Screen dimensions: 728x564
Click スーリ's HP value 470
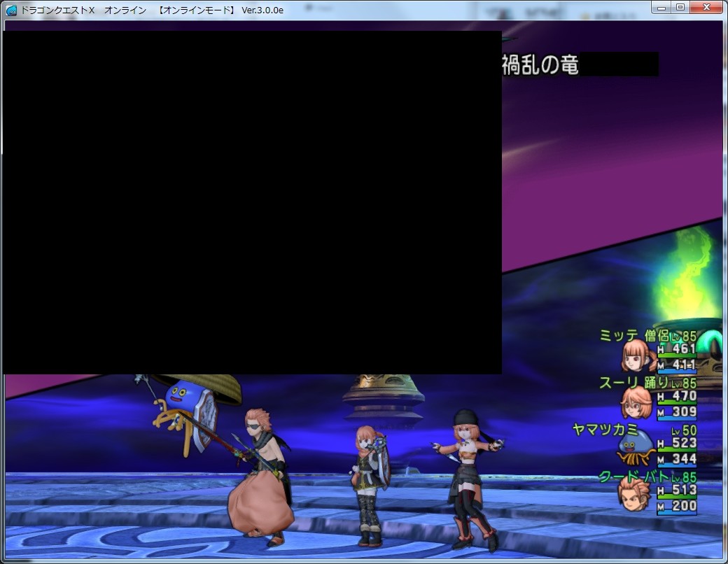coord(684,396)
